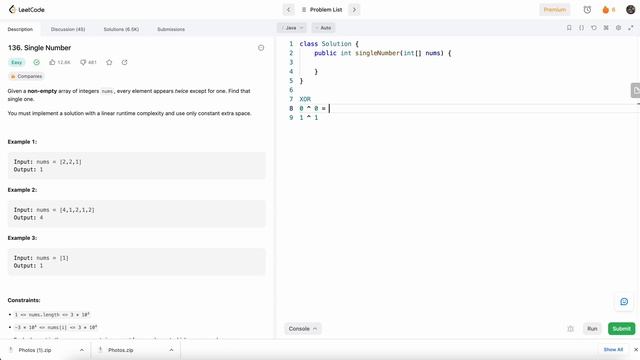Open the Problem List
640x360 pixels.
coord(322,9)
